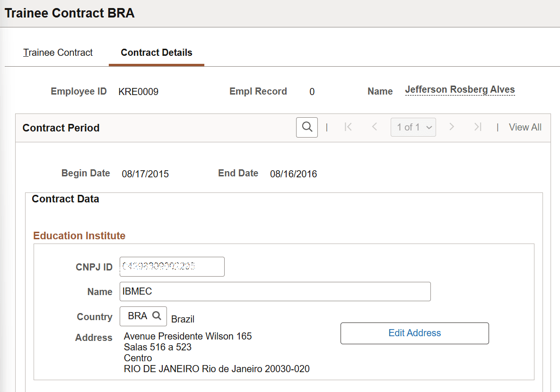This screenshot has width=560, height=392.
Task: Click the Empl Record value 0
Action: (312, 91)
